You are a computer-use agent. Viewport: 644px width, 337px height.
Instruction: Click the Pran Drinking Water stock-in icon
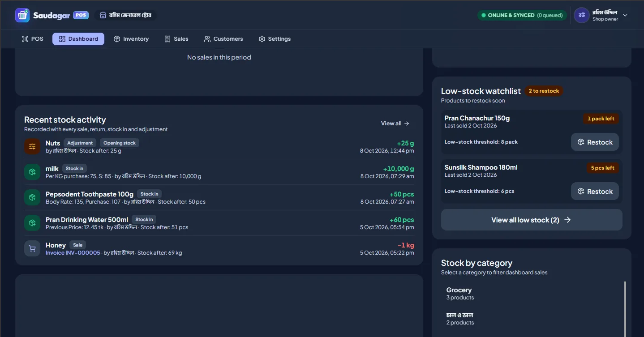pyautogui.click(x=32, y=223)
